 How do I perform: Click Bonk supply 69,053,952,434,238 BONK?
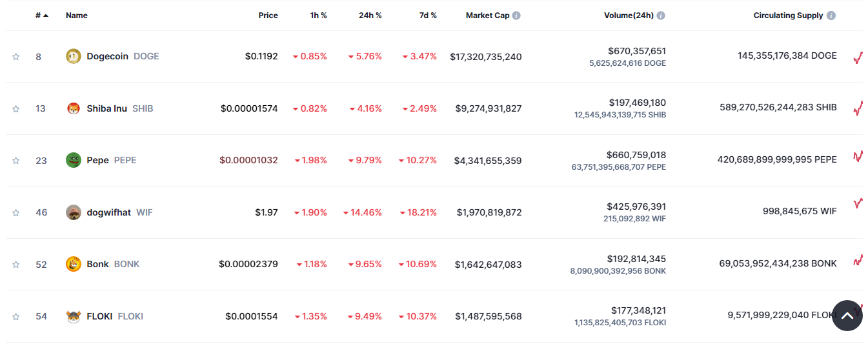778,263
